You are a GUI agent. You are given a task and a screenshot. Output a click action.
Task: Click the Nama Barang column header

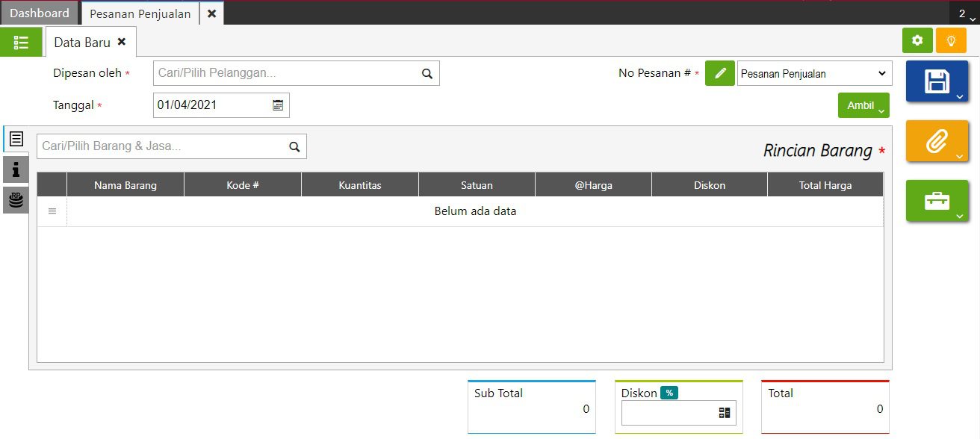click(125, 185)
